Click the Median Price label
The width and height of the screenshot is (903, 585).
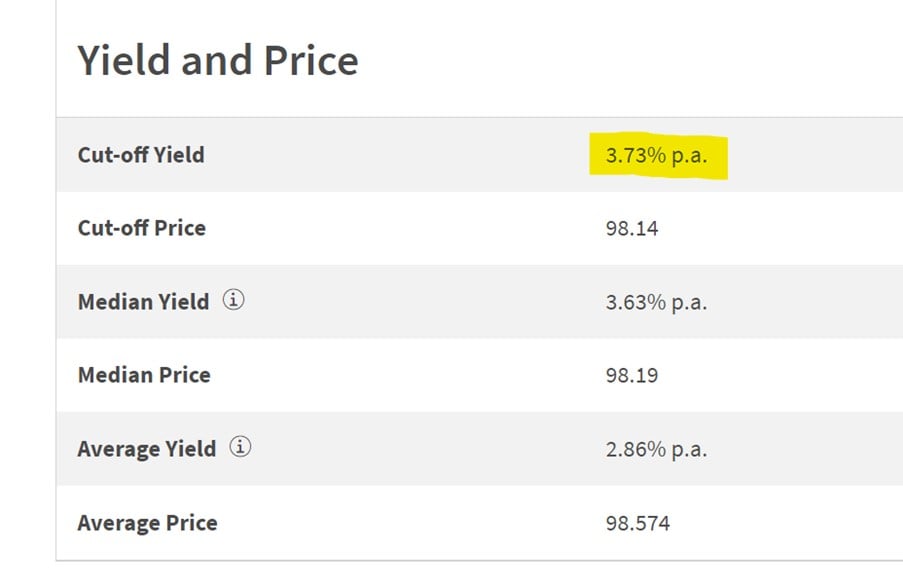point(144,375)
